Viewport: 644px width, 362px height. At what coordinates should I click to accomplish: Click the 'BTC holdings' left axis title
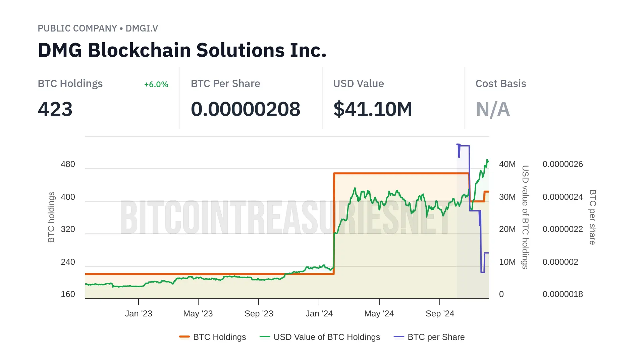pyautogui.click(x=51, y=217)
